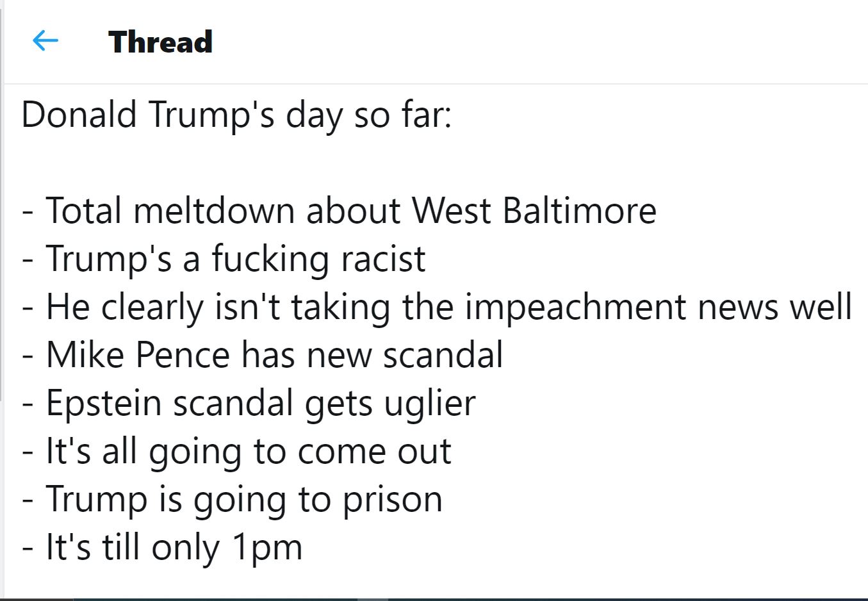Image resolution: width=868 pixels, height=601 pixels.
Task: Click the word "clearly" in the tweet
Action: tap(152, 307)
